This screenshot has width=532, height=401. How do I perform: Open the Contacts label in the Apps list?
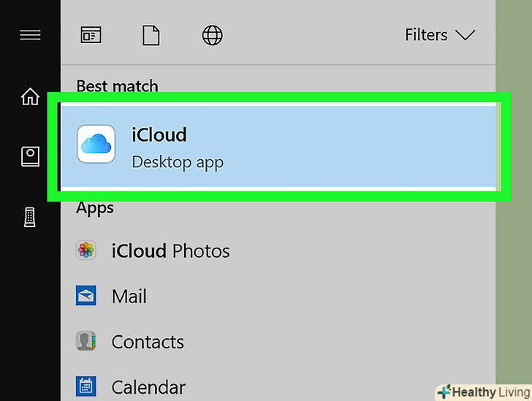click(x=147, y=342)
